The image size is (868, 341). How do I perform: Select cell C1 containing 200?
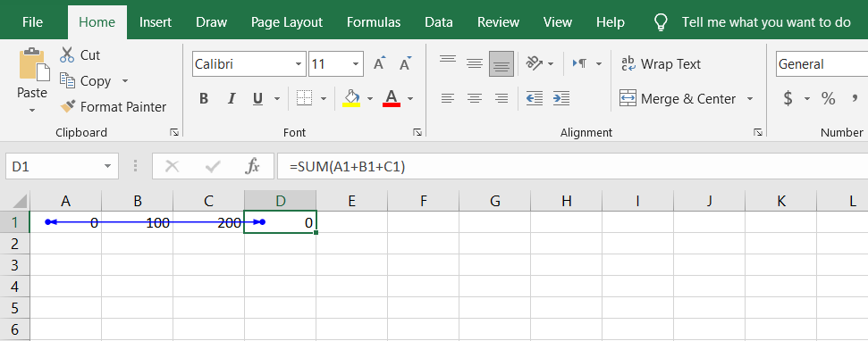pyautogui.click(x=208, y=222)
